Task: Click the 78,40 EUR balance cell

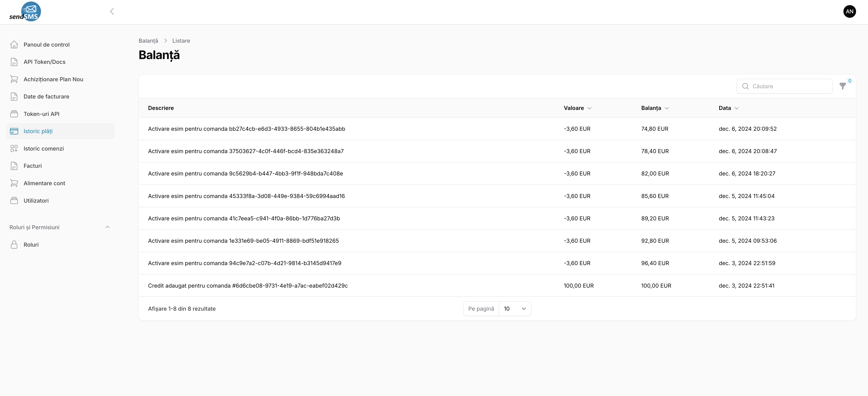Action: 655,151
